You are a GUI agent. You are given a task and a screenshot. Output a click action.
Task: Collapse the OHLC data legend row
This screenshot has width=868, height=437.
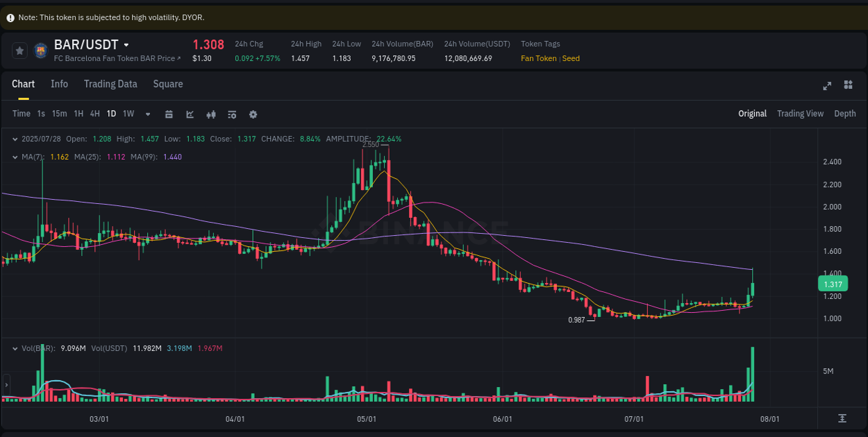(x=15, y=138)
